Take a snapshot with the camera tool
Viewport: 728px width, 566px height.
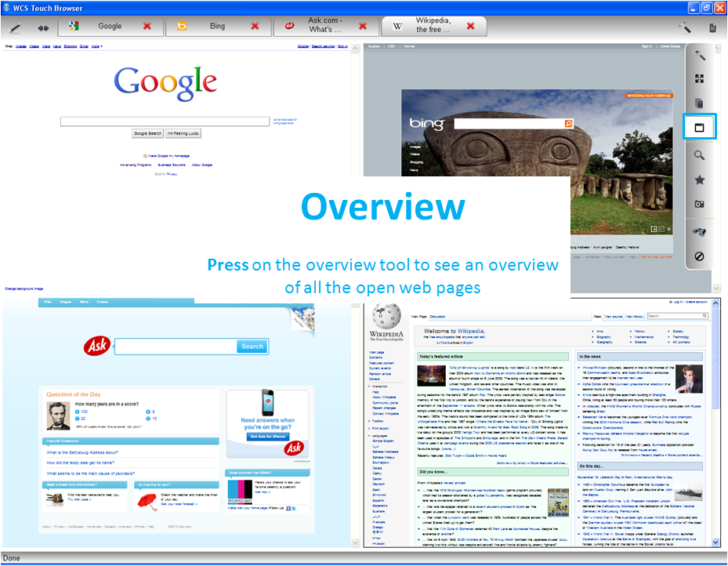pyautogui.click(x=700, y=202)
